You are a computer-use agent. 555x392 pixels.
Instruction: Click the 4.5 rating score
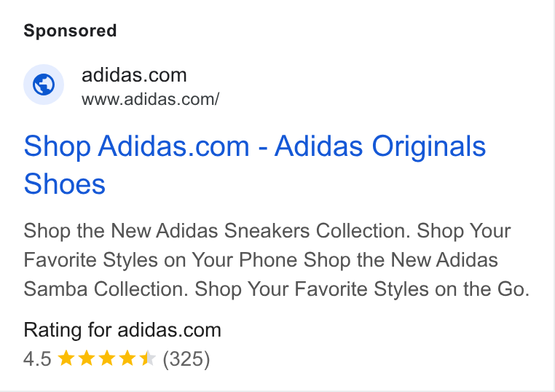point(37,358)
